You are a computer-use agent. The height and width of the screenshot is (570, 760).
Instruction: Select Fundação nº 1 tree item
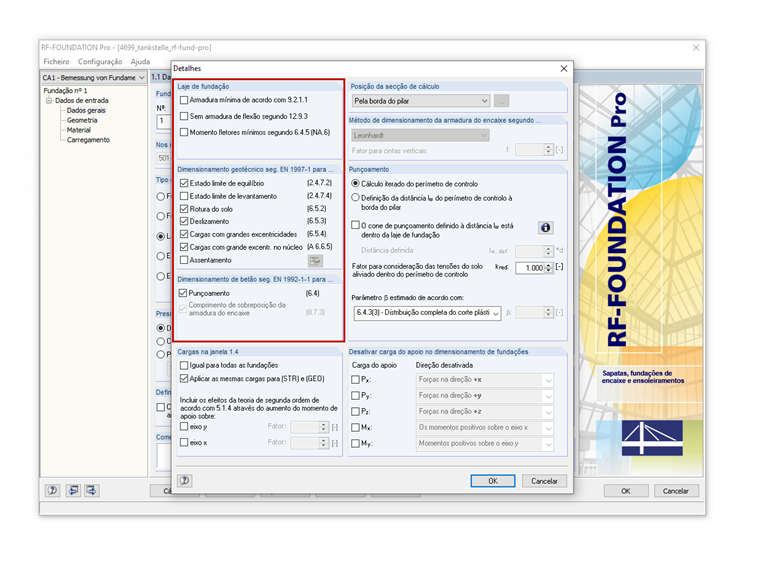(65, 91)
